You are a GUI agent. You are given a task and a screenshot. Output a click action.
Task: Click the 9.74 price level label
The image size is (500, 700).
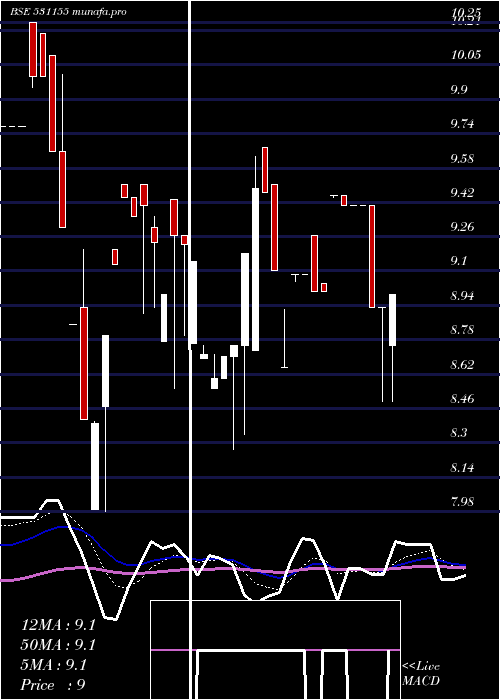pos(462,124)
